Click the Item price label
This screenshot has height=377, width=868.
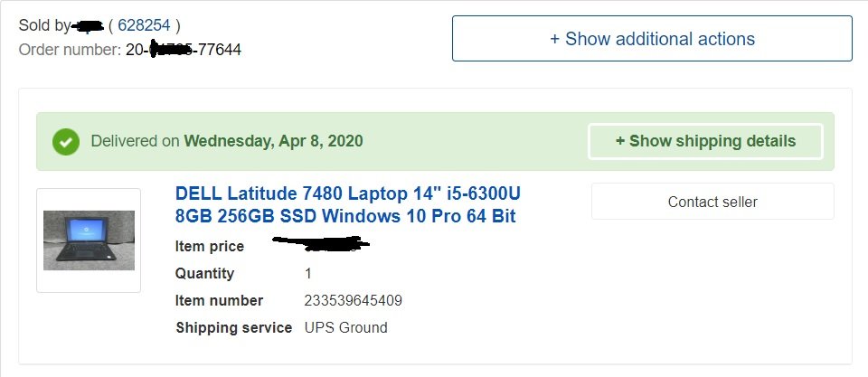[209, 246]
